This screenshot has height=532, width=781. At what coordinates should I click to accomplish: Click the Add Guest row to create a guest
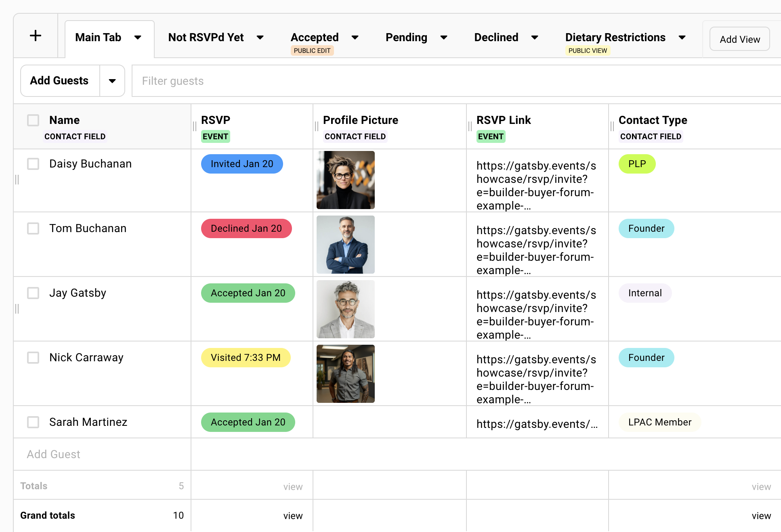coord(53,454)
